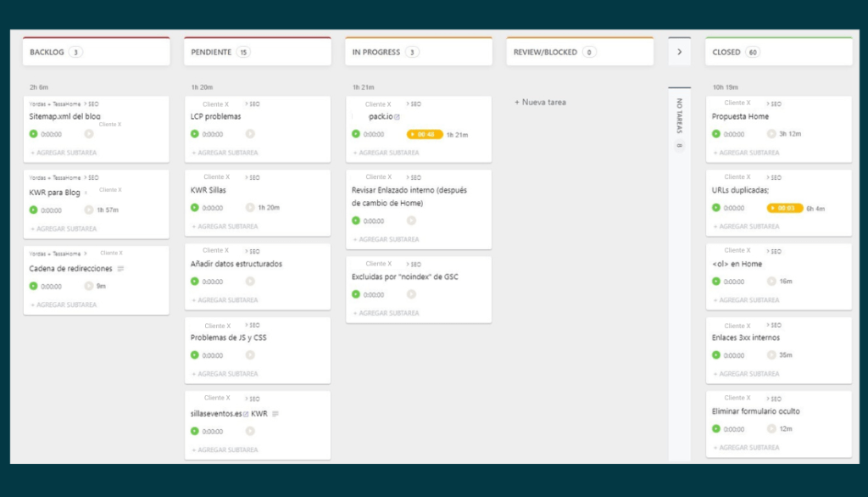Click green status circle on Sitemap.xml del blog card

point(34,134)
